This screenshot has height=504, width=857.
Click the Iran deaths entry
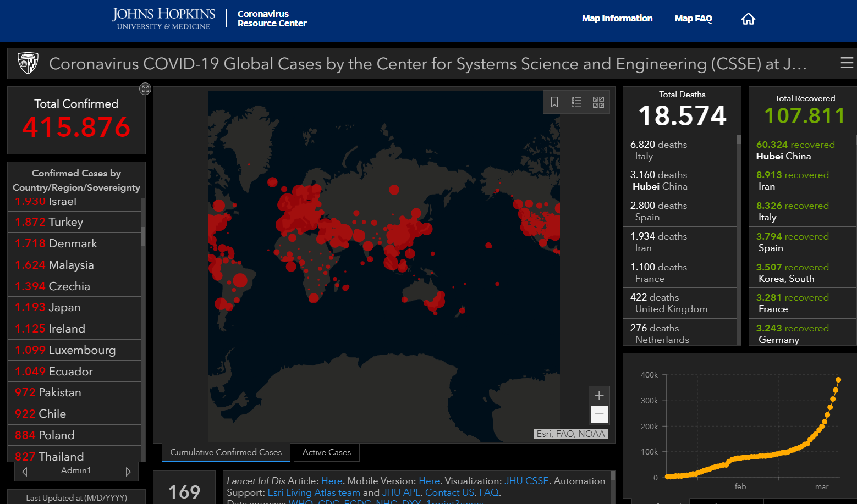tap(680, 242)
